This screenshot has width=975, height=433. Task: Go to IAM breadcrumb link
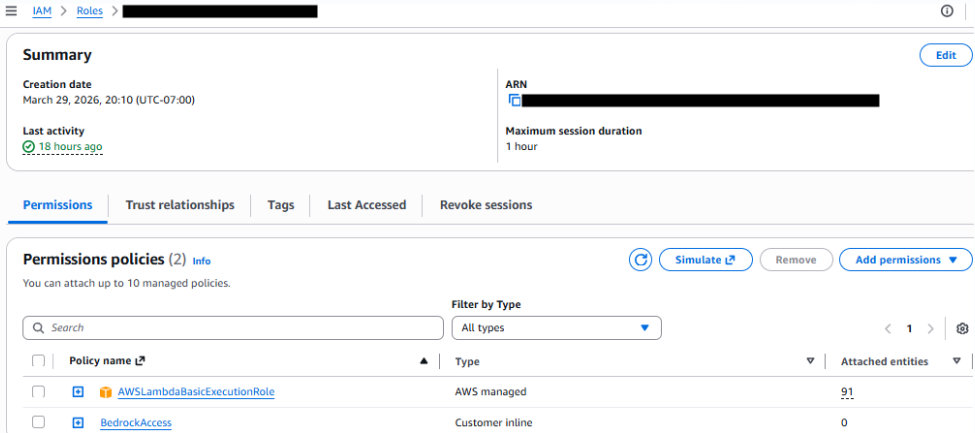pyautogui.click(x=42, y=11)
